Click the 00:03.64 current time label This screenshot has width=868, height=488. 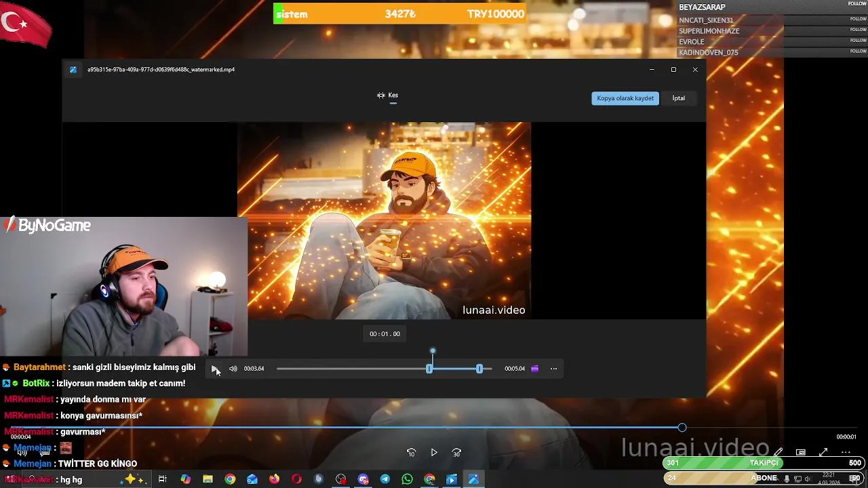[254, 369]
